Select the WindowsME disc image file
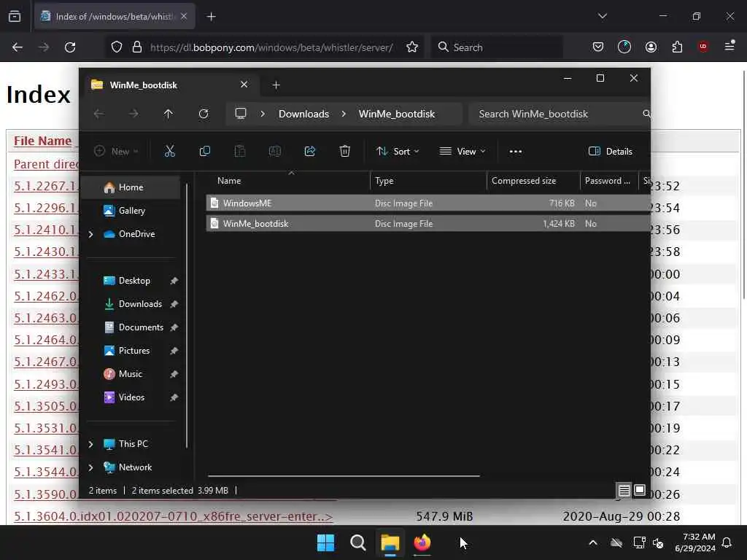This screenshot has width=747, height=560. pyautogui.click(x=427, y=203)
